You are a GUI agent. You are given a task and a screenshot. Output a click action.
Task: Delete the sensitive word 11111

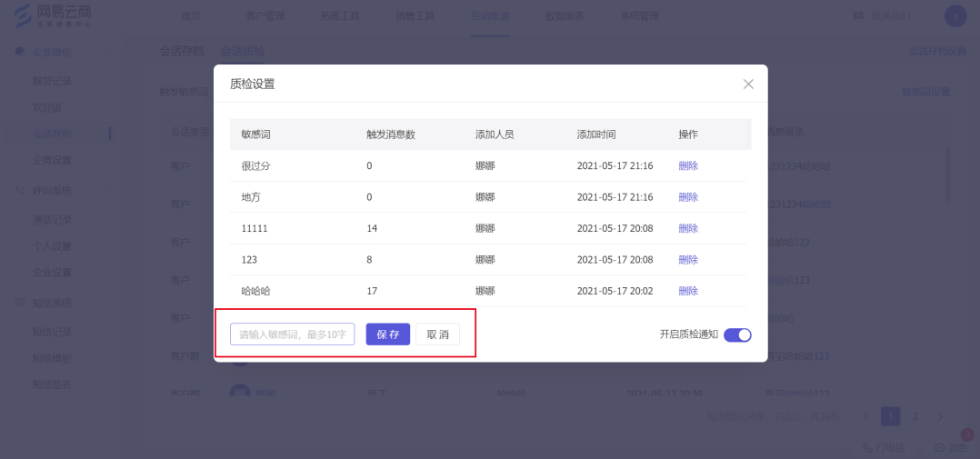[x=688, y=228]
